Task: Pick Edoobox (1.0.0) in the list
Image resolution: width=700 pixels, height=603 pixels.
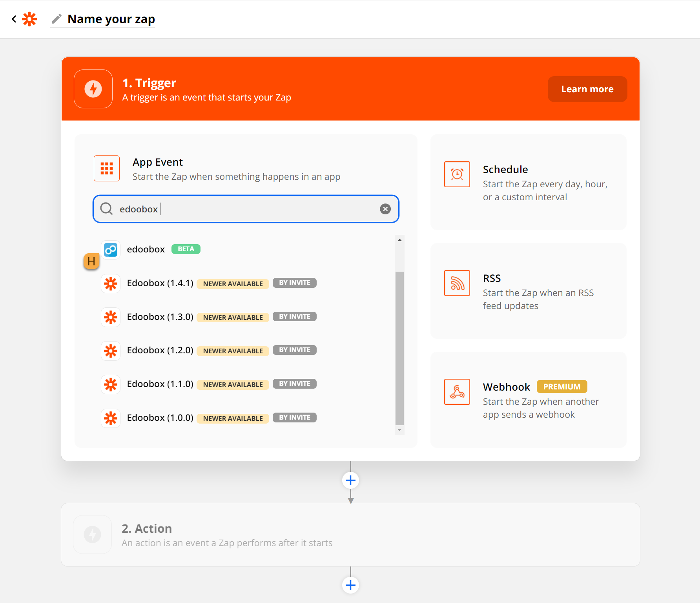Action: [160, 418]
